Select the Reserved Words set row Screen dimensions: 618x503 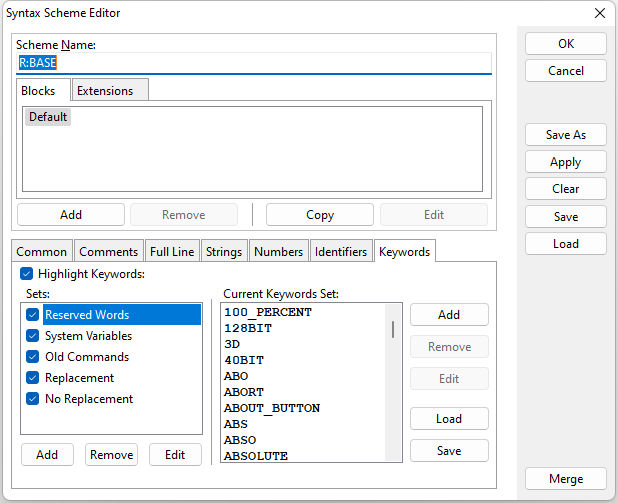[122, 315]
